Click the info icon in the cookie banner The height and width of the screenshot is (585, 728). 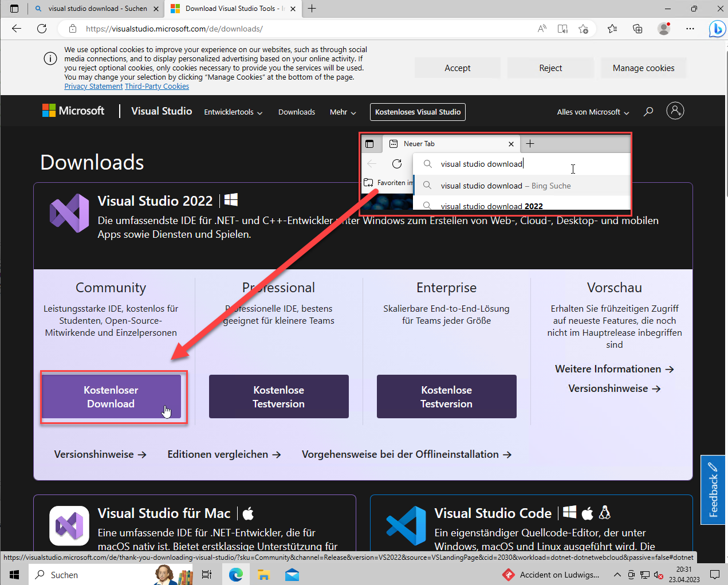50,58
